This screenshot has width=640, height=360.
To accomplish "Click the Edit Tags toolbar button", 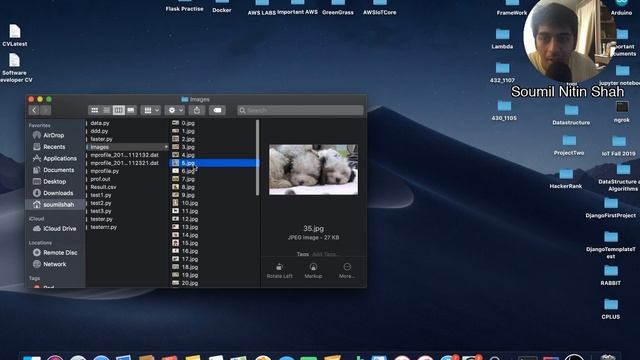I will tap(217, 110).
